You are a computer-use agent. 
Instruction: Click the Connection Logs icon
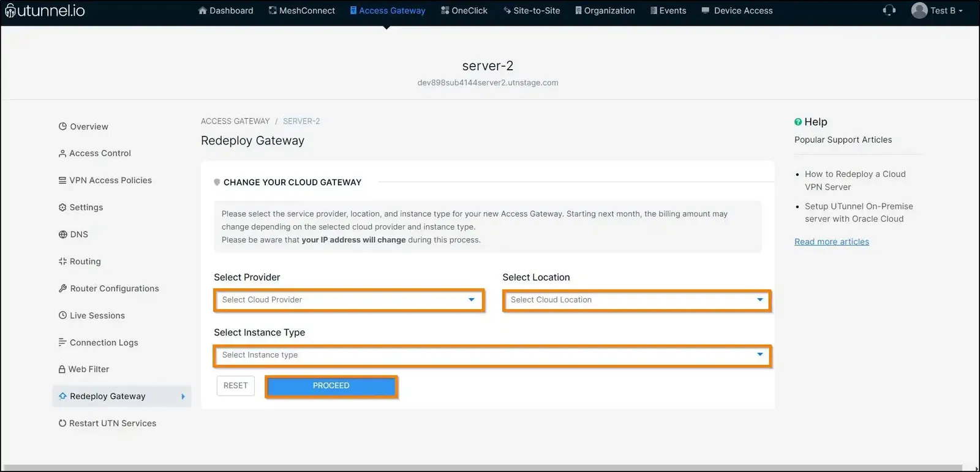62,342
